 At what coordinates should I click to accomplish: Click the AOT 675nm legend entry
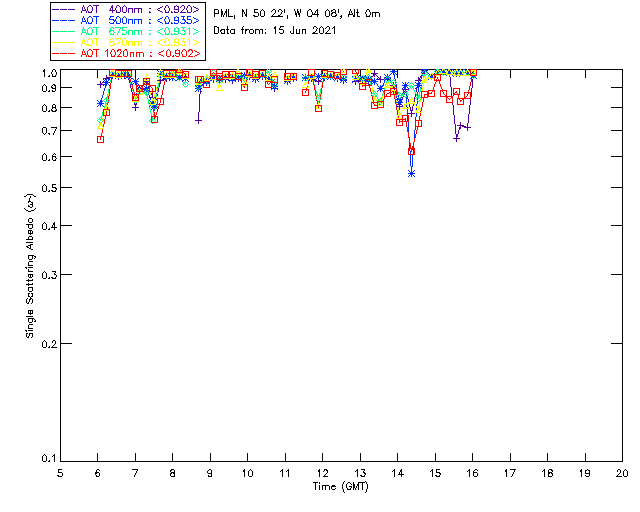click(x=127, y=31)
